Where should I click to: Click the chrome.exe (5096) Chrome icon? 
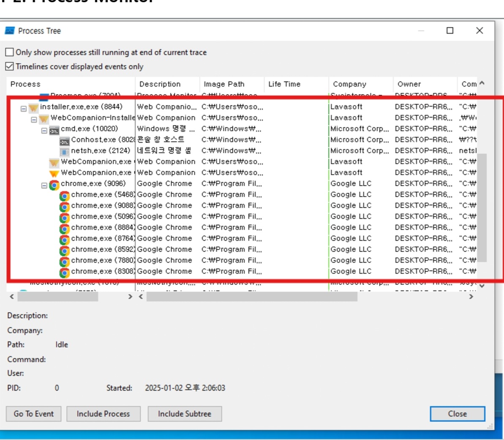click(x=64, y=218)
